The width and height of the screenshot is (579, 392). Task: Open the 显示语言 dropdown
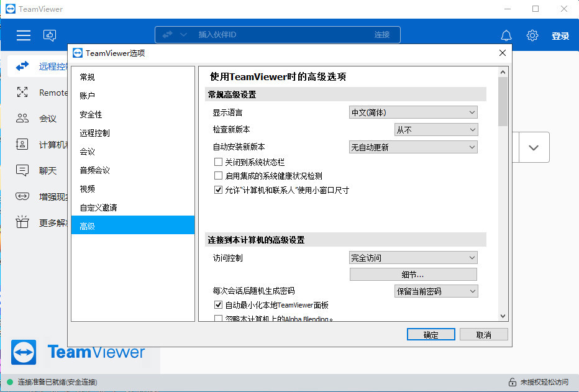[413, 112]
